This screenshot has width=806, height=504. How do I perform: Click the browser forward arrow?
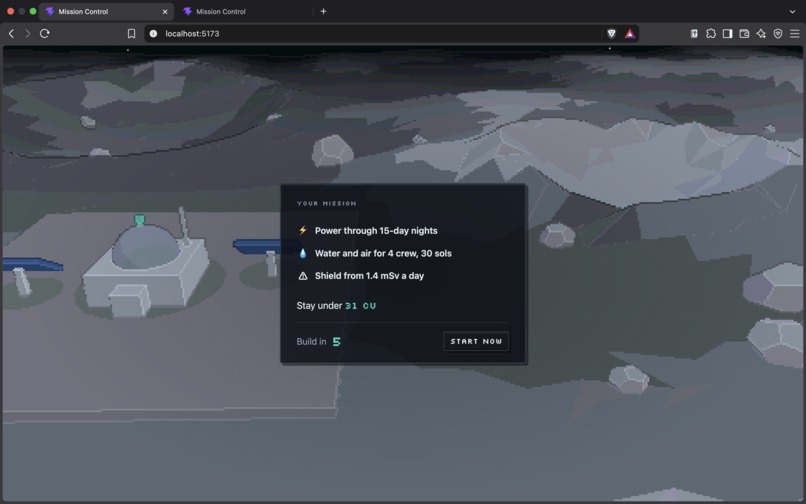[x=28, y=33]
